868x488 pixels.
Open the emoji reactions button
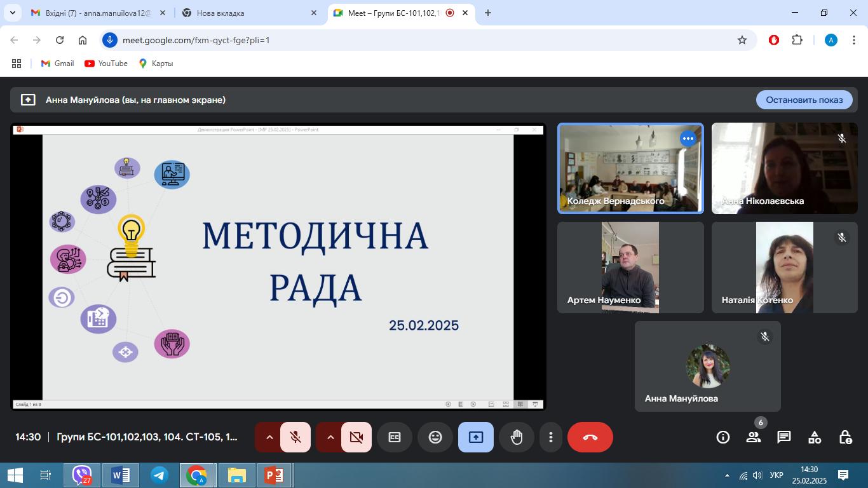[435, 437]
